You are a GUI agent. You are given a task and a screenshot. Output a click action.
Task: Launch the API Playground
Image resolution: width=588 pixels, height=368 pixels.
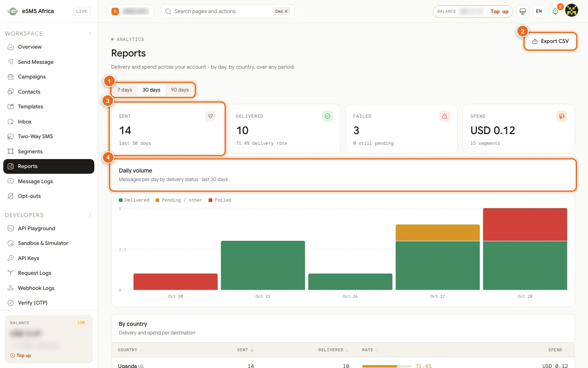49,229
